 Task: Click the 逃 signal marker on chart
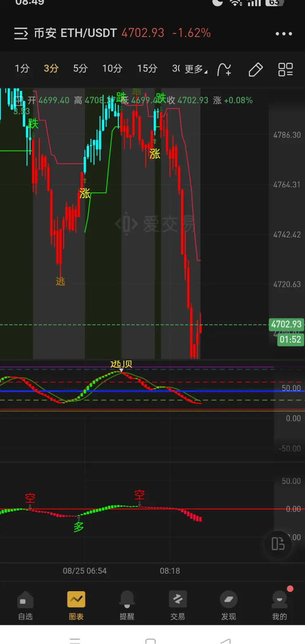coord(61,281)
